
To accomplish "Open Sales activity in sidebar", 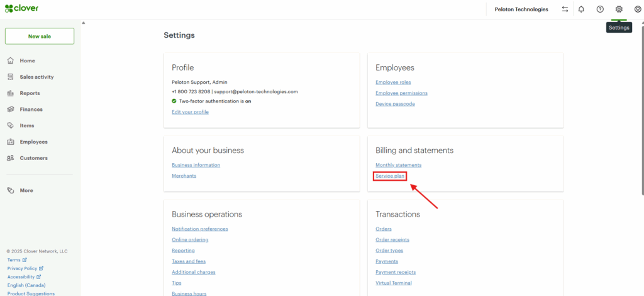I will pos(36,77).
